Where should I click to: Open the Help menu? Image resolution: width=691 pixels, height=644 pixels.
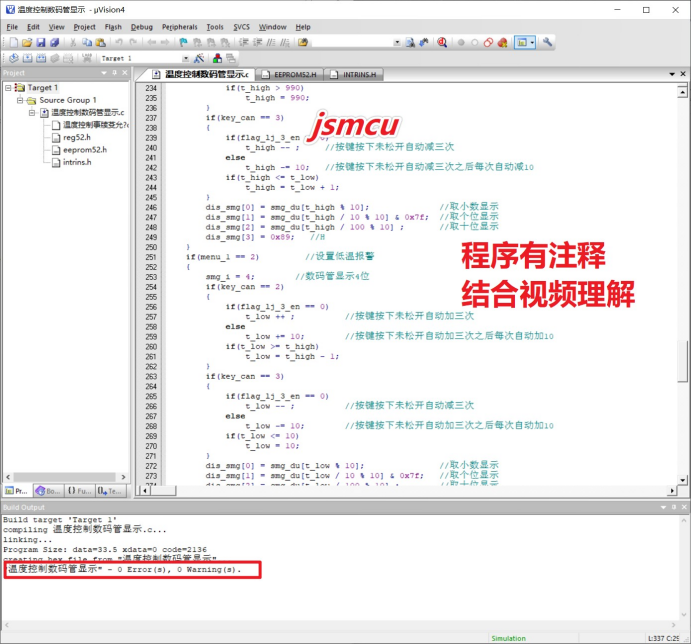[x=303, y=27]
